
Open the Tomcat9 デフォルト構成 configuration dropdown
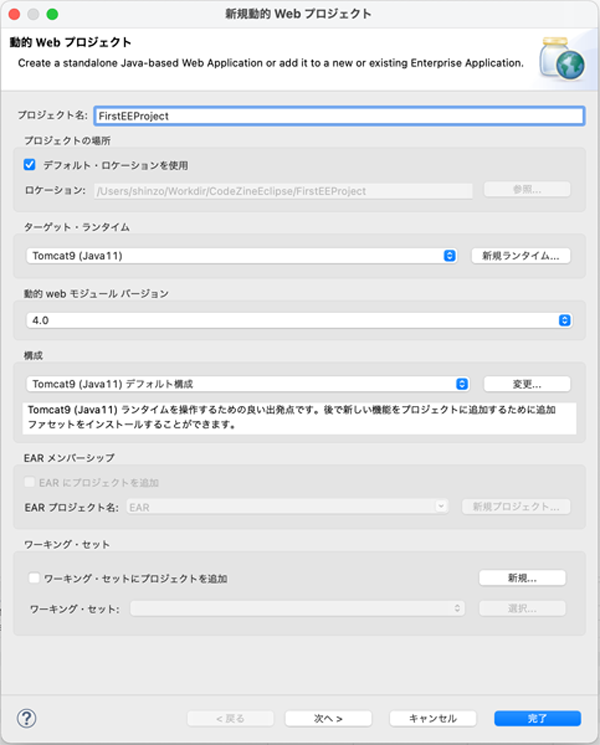[248, 384]
